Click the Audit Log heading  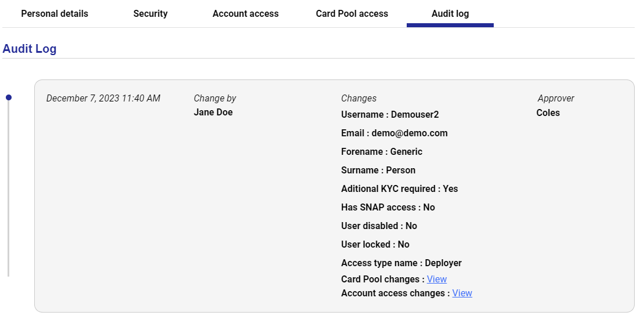tap(30, 49)
